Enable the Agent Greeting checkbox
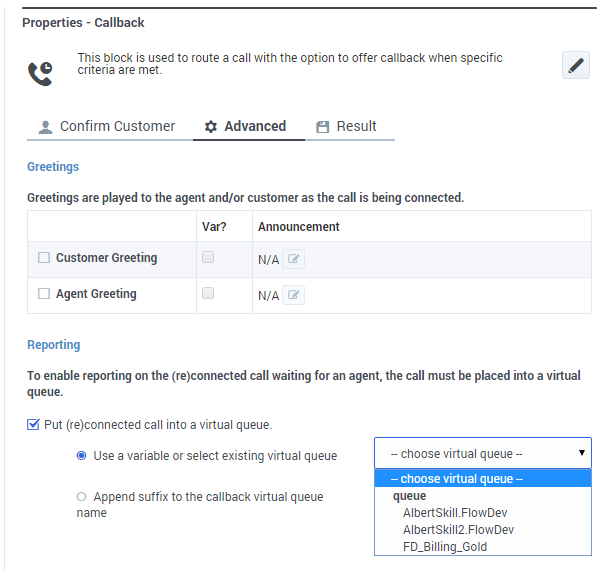This screenshot has width=606, height=571. point(44,294)
